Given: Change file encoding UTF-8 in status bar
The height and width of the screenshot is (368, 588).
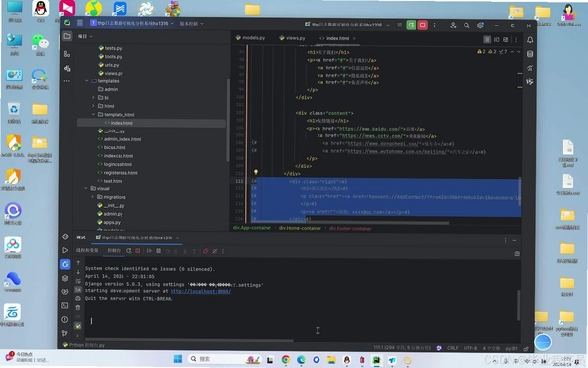Looking at the screenshot, I should [470, 348].
